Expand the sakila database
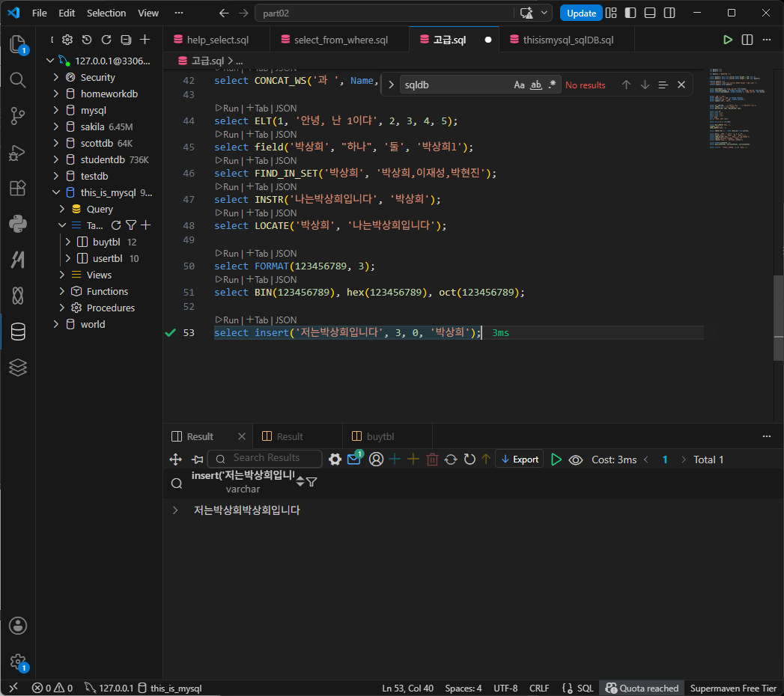The width and height of the screenshot is (784, 696). 56,127
